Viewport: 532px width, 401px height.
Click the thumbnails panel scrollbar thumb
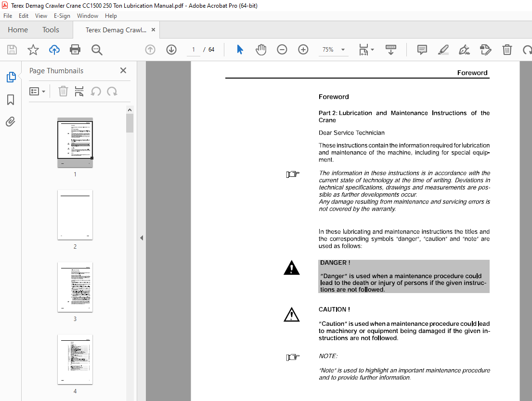point(130,123)
